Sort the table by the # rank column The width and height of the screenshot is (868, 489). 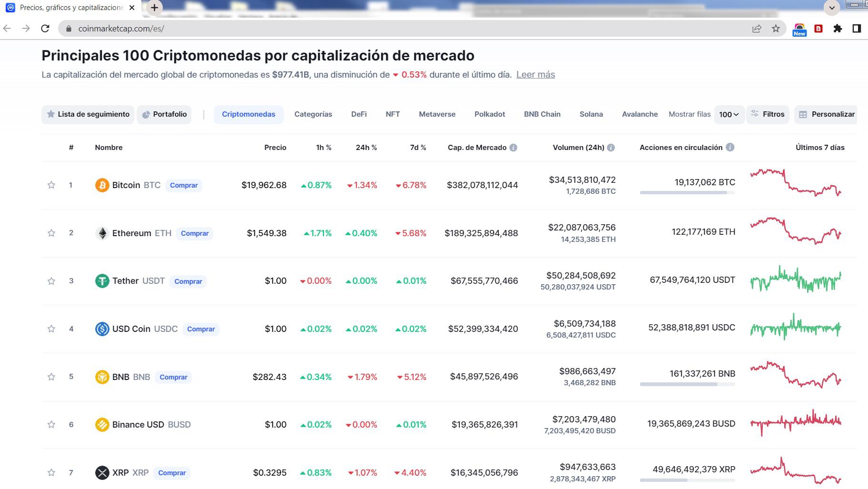[71, 148]
